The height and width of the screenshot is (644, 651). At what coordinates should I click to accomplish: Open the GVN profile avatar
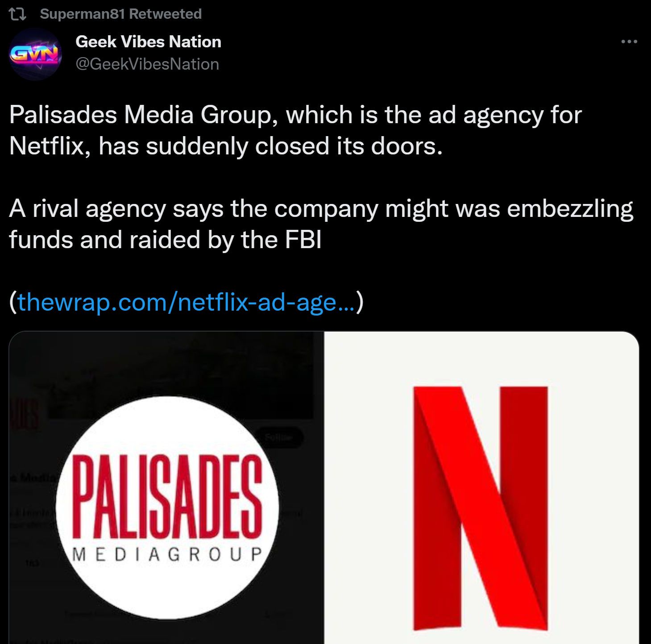tap(35, 54)
